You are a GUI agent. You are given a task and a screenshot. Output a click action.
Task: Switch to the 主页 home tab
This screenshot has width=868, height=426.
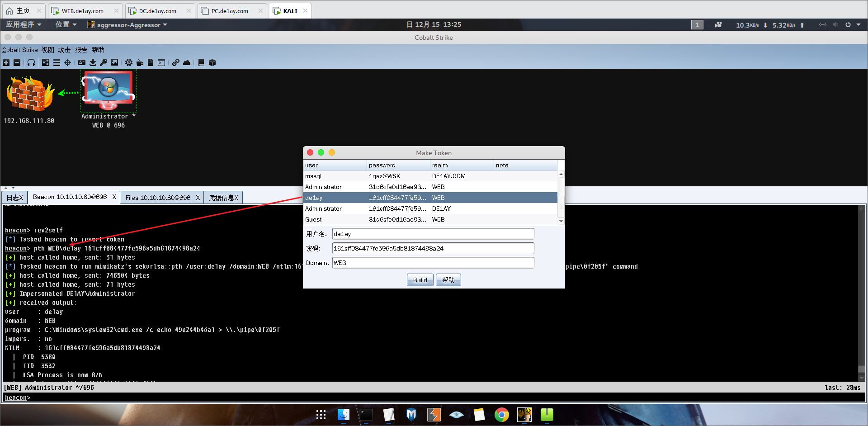pyautogui.click(x=24, y=11)
